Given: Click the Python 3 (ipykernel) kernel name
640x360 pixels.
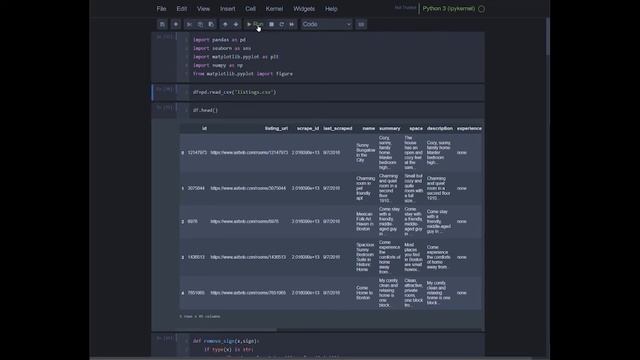Looking at the screenshot, I should (x=449, y=9).
